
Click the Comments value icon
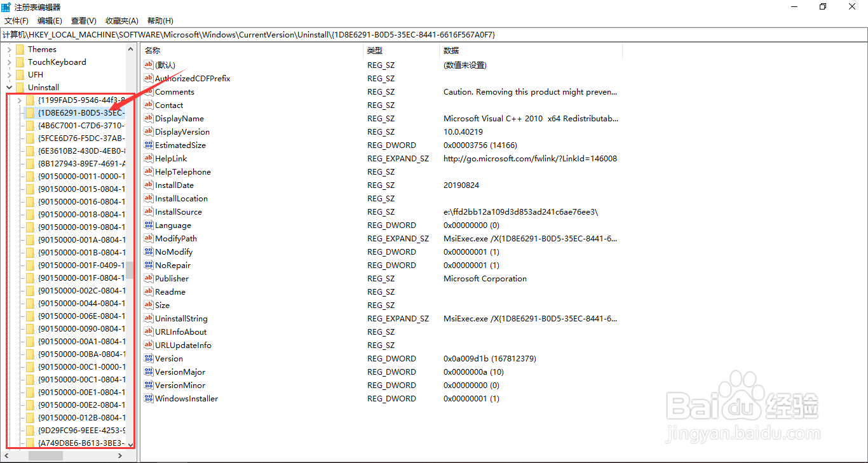pyautogui.click(x=149, y=91)
